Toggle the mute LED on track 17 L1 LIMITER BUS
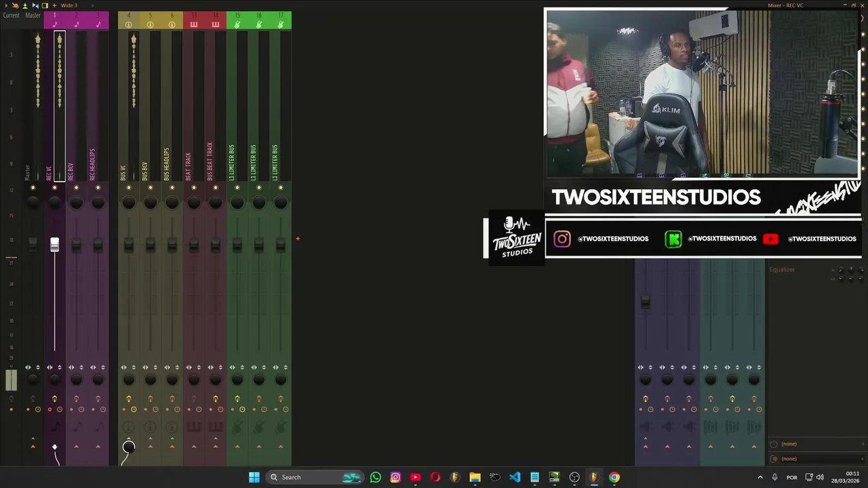 click(x=281, y=188)
